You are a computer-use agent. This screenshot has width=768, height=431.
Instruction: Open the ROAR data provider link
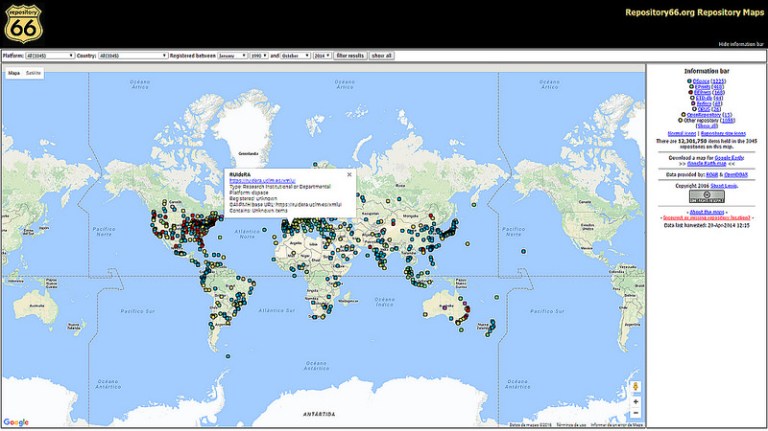712,175
